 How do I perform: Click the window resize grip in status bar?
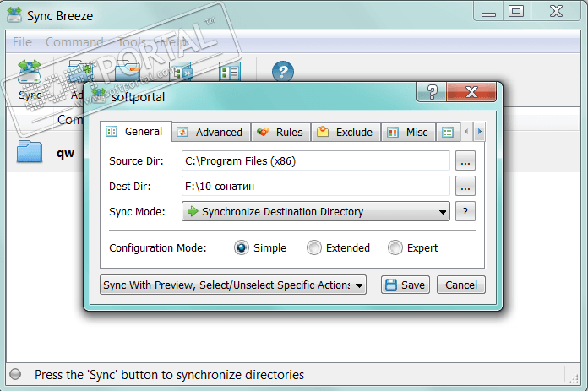point(574,378)
